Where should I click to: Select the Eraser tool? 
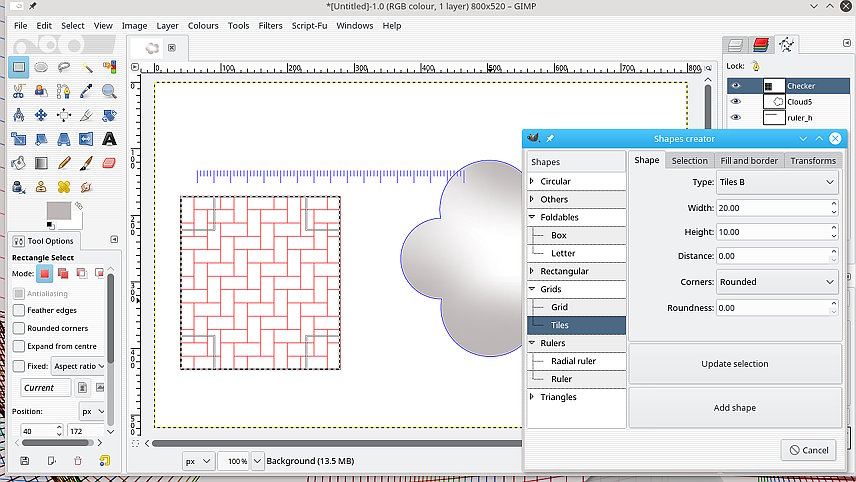[109, 162]
